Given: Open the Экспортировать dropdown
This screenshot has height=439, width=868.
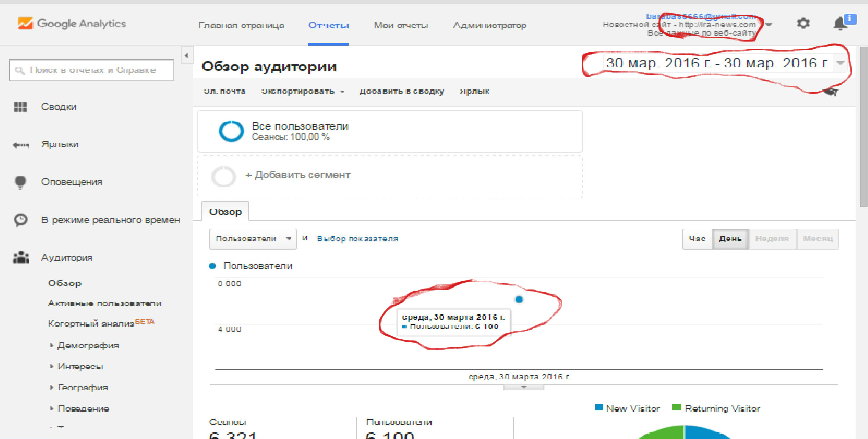Looking at the screenshot, I should click(x=303, y=92).
